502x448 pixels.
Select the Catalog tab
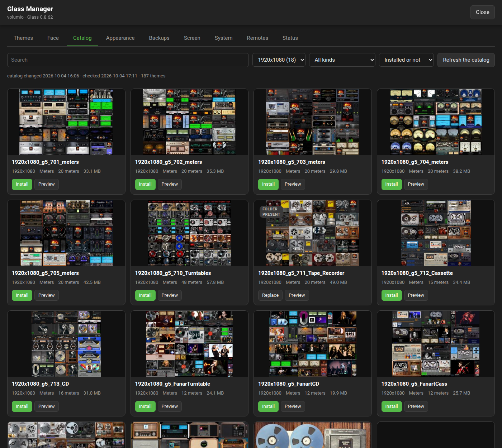82,38
